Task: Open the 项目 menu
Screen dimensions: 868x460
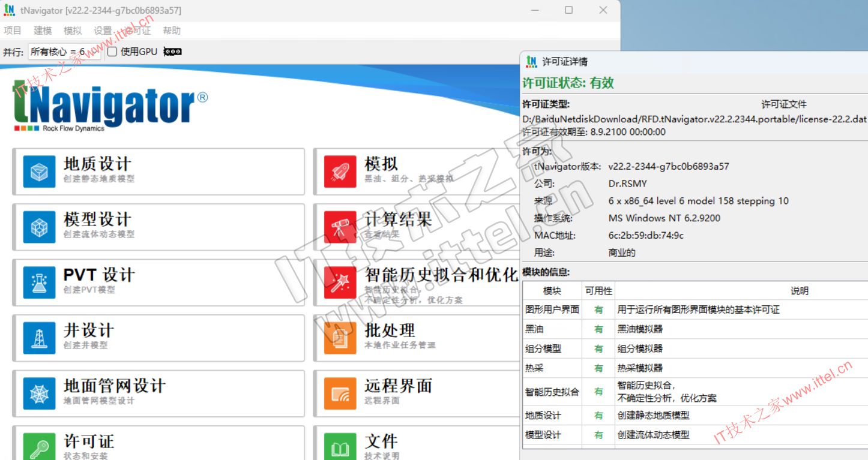Action: coord(13,31)
